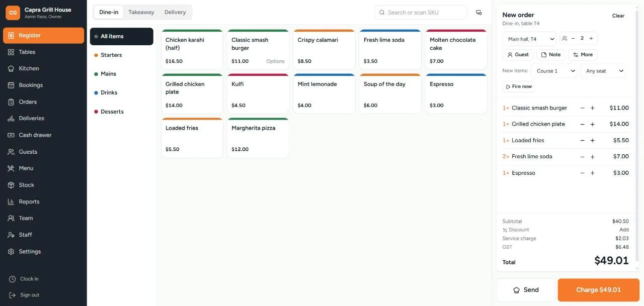Click the Fire now button
644x306 pixels.
coord(518,86)
